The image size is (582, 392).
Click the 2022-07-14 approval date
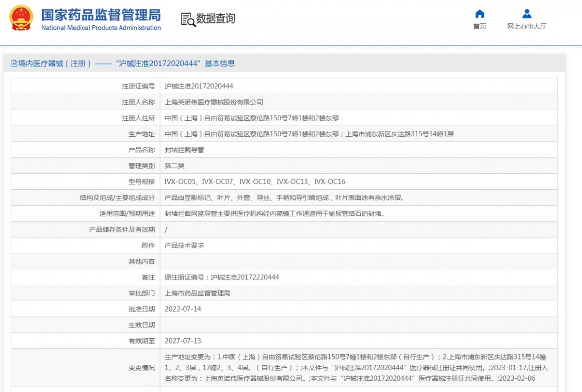(x=183, y=310)
